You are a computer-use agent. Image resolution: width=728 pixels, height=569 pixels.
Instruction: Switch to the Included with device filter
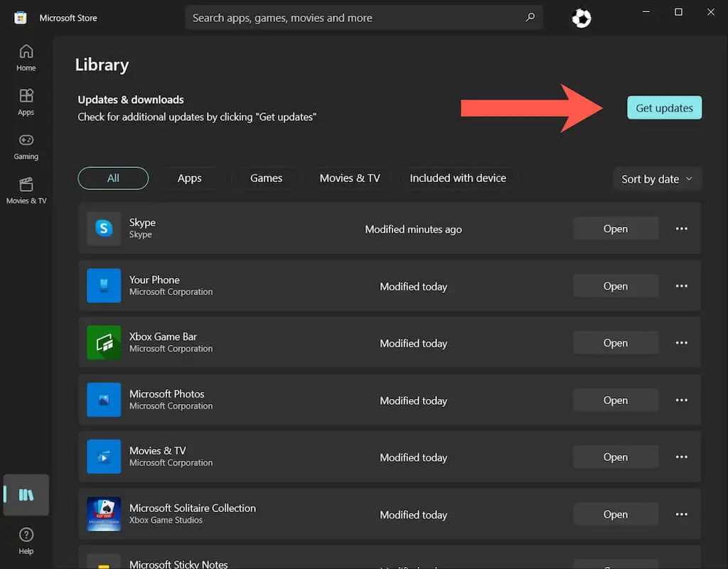pyautogui.click(x=458, y=179)
